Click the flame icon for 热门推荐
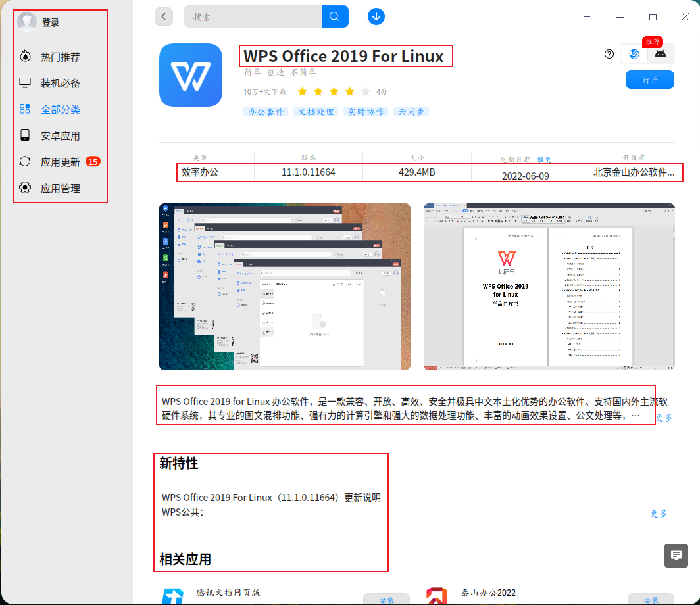Screen dimensions: 700x605 26,56
